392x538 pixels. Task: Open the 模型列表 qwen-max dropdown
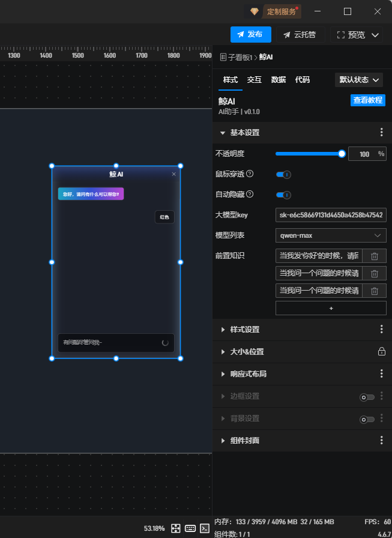[331, 235]
